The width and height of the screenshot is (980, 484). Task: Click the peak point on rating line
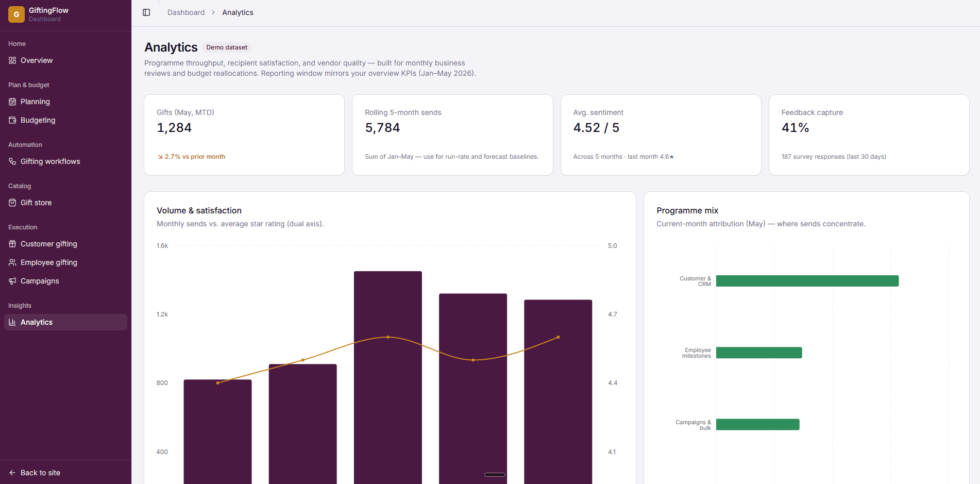(x=388, y=337)
